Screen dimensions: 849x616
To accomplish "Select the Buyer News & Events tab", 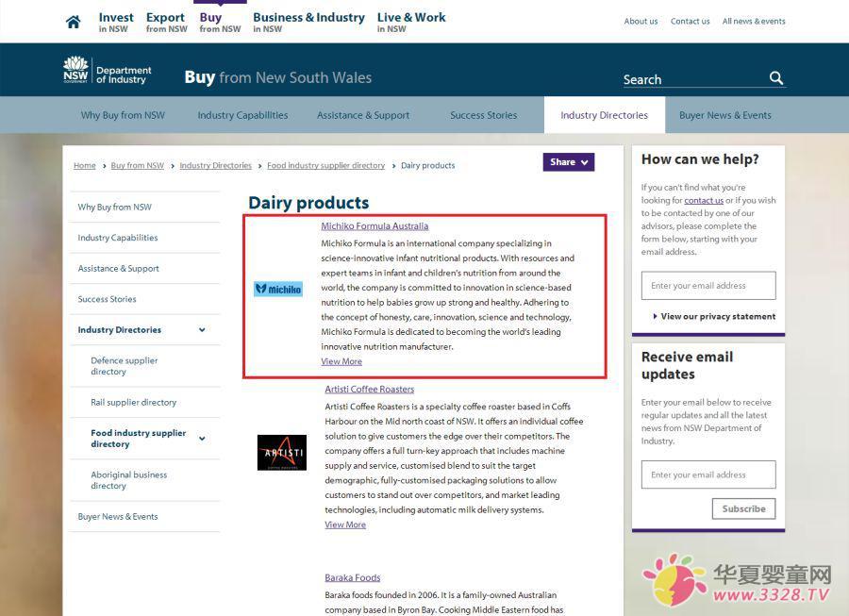I will pyautogui.click(x=724, y=115).
